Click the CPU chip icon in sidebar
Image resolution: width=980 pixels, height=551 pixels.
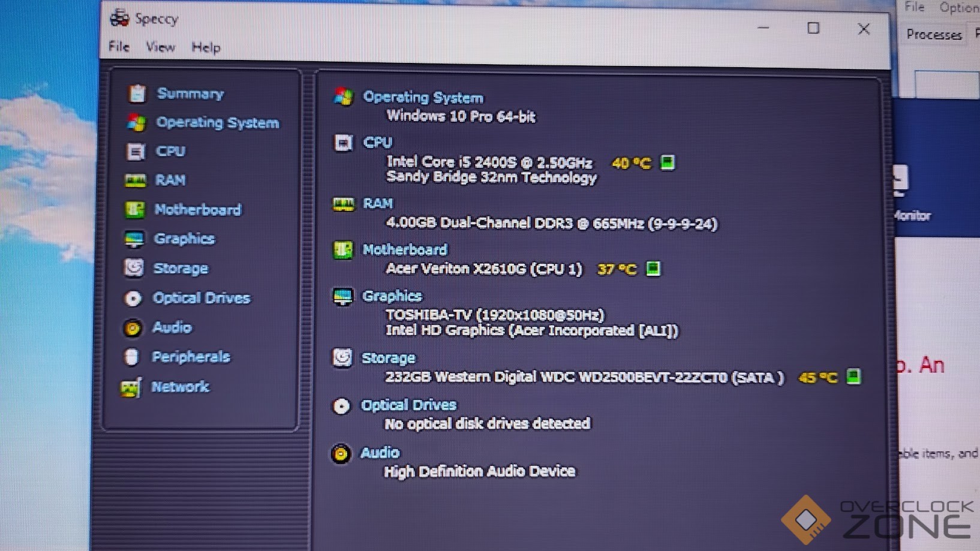coord(136,152)
